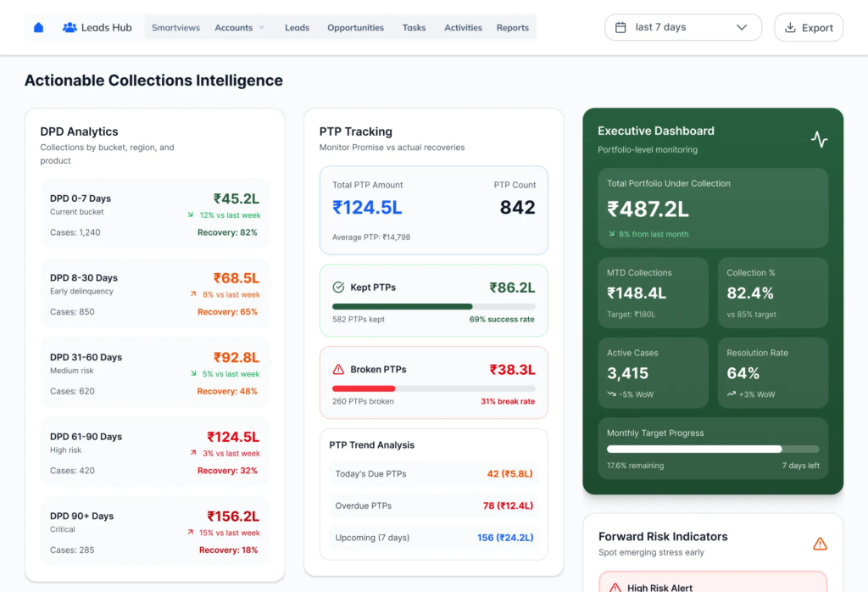Click the 31% break rate label
868x592 pixels.
click(508, 401)
